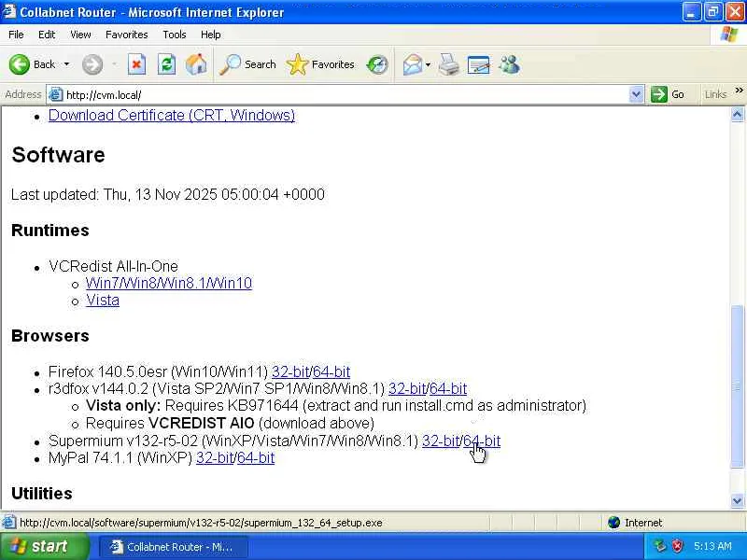
Task: Expand the Mail button dropdown arrow
Action: pyautogui.click(x=429, y=64)
